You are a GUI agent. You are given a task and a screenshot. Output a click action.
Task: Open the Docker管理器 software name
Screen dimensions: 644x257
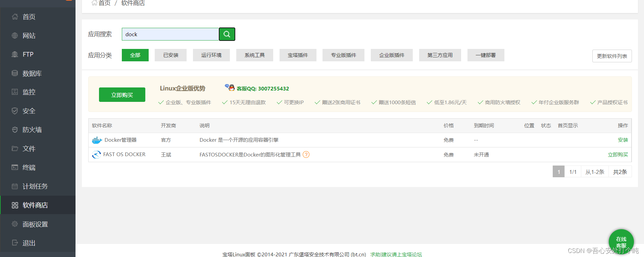(120, 140)
